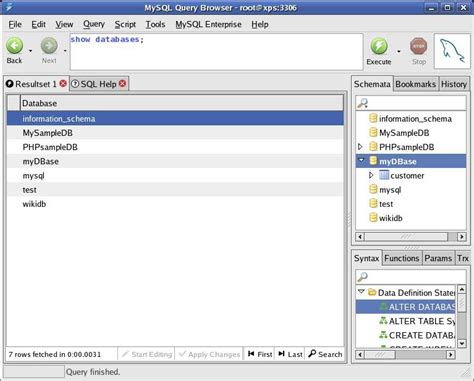The width and height of the screenshot is (474, 381).
Task: Click the wikidb database icon in Schemata
Action: point(373,218)
